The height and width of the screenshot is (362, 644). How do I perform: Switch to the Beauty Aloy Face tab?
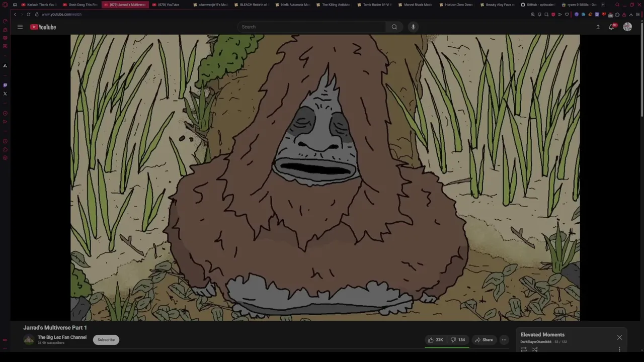point(497,5)
